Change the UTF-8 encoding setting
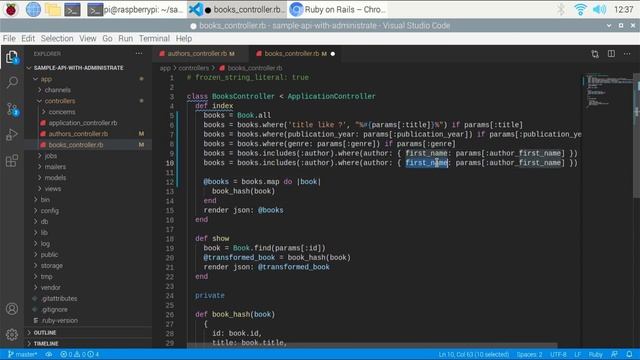 (558, 354)
